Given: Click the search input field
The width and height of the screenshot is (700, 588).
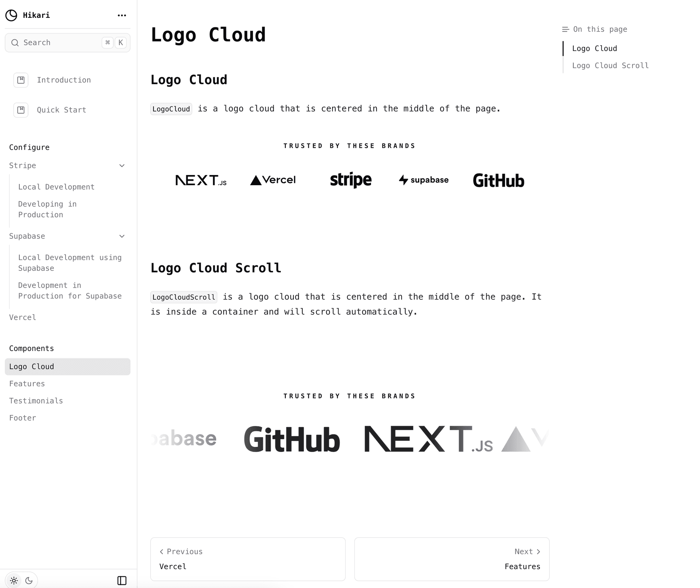Looking at the screenshot, I should tap(66, 42).
